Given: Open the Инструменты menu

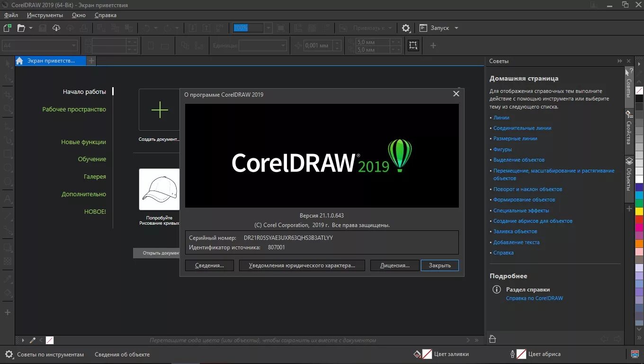Looking at the screenshot, I should pyautogui.click(x=45, y=15).
